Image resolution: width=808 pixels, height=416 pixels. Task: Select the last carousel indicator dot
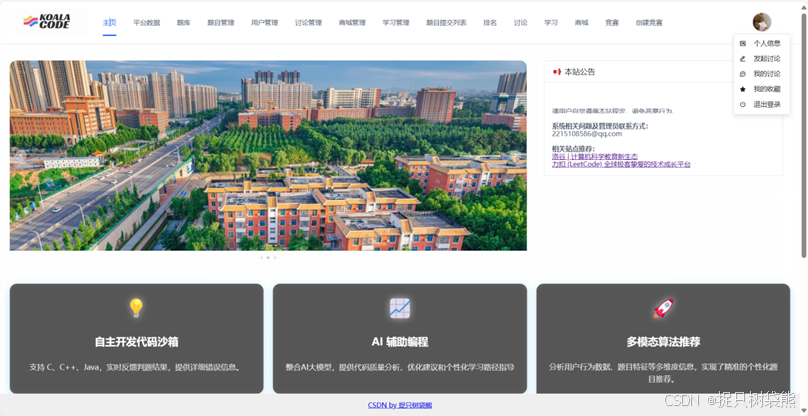tap(275, 257)
